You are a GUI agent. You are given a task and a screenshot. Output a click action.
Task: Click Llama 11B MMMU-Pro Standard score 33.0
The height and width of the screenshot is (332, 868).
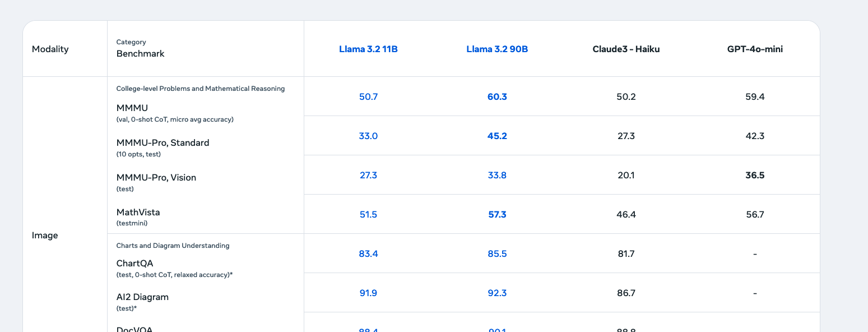point(368,136)
